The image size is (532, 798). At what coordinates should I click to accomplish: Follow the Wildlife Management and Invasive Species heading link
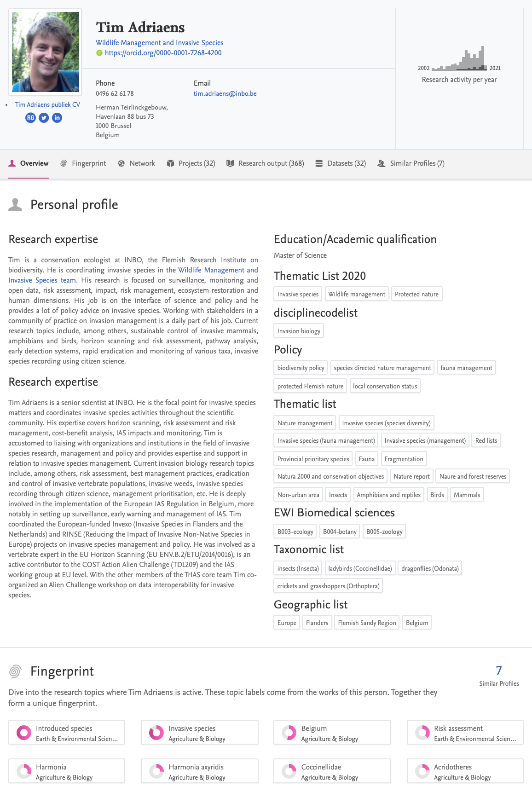(x=159, y=43)
